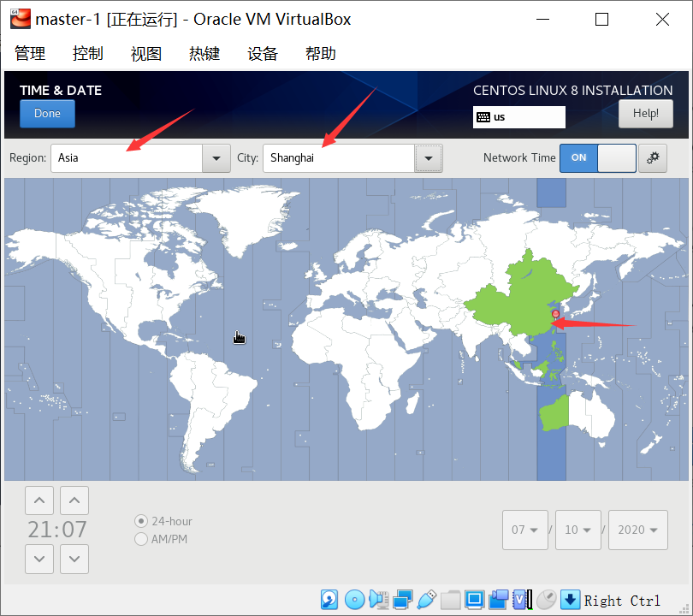Click the keyboard capture arrow icon
The image size is (693, 616).
tap(570, 600)
